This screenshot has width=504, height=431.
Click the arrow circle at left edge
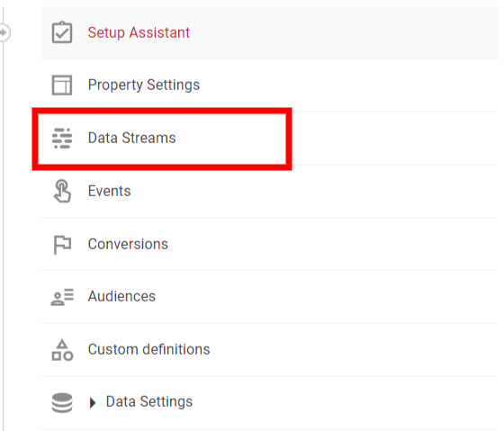[4, 32]
